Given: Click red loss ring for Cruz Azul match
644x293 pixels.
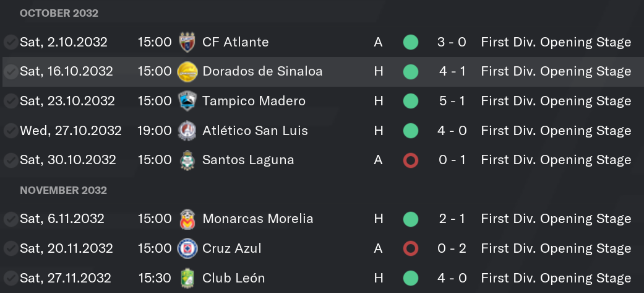Looking at the screenshot, I should coord(411,248).
